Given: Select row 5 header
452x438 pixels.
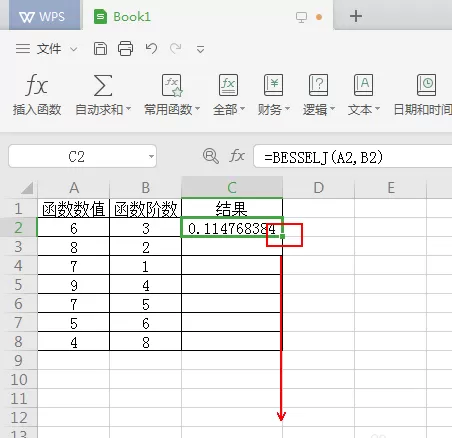Looking at the screenshot, I should pyautogui.click(x=19, y=284).
